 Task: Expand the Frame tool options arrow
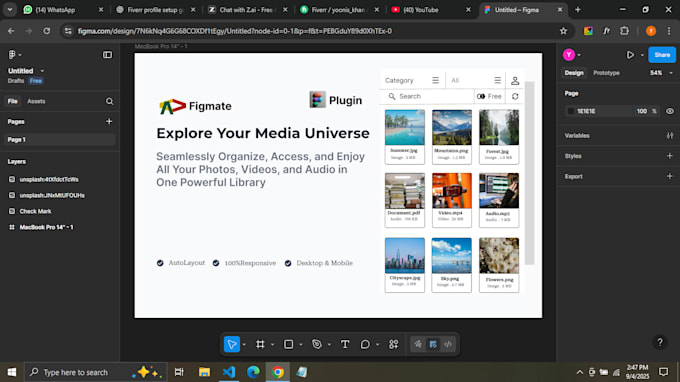tap(272, 345)
